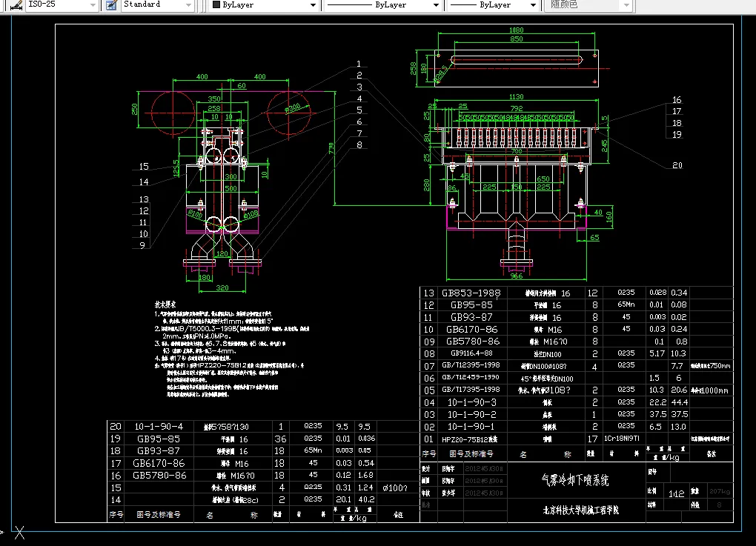Click GB93-87 in row 18
Viewport: 756px width, 546px height.
[x=159, y=451]
